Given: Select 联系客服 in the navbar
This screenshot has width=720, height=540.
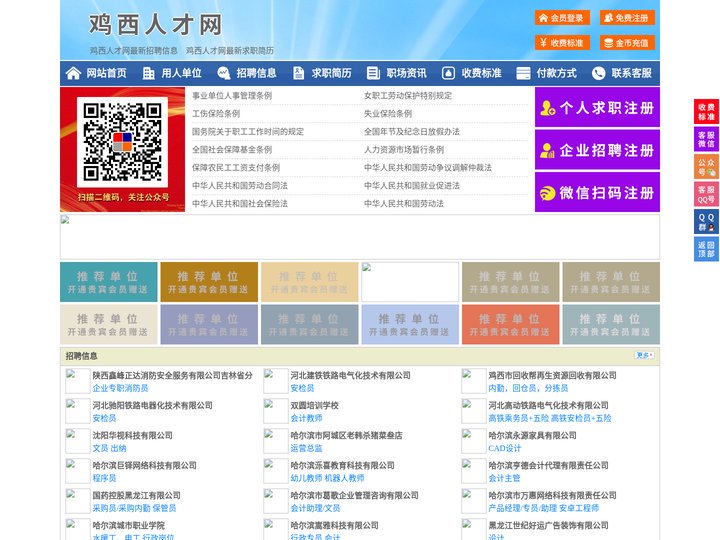Looking at the screenshot, I should 622,73.
